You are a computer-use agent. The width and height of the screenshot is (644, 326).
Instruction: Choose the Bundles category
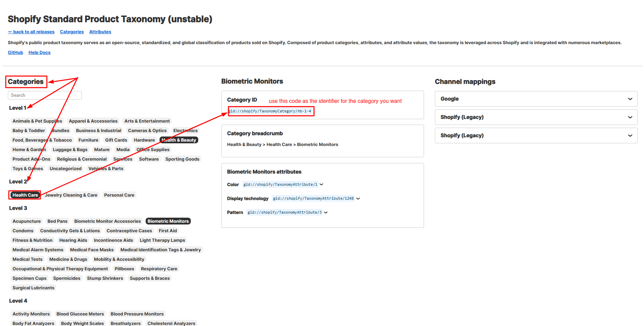pyautogui.click(x=60, y=130)
